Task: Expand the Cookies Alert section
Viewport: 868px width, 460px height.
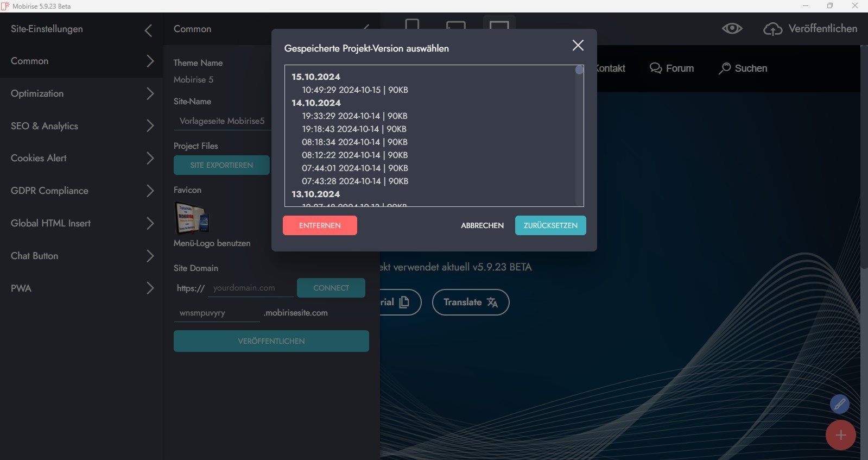Action: tap(150, 158)
